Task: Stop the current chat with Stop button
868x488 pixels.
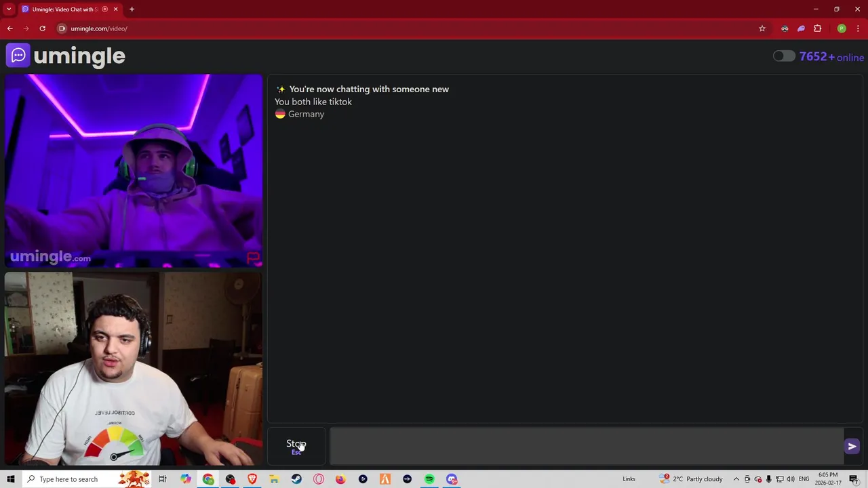Action: [x=296, y=446]
